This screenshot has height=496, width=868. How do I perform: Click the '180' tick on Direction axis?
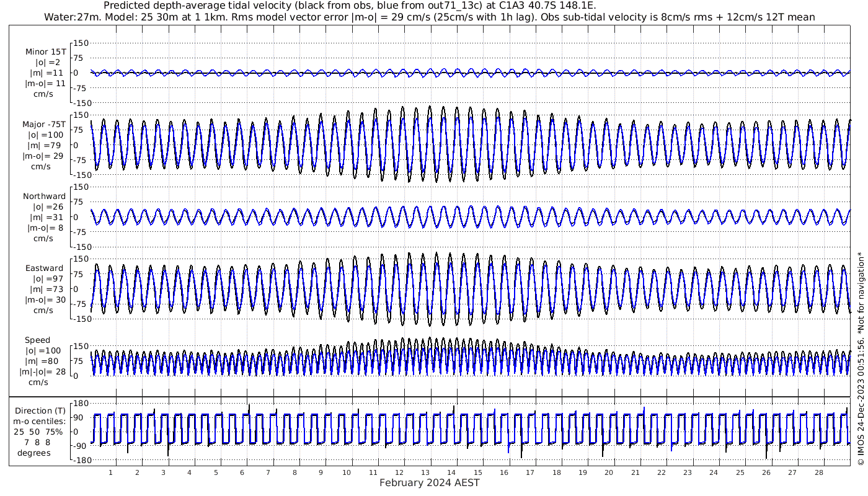point(81,403)
